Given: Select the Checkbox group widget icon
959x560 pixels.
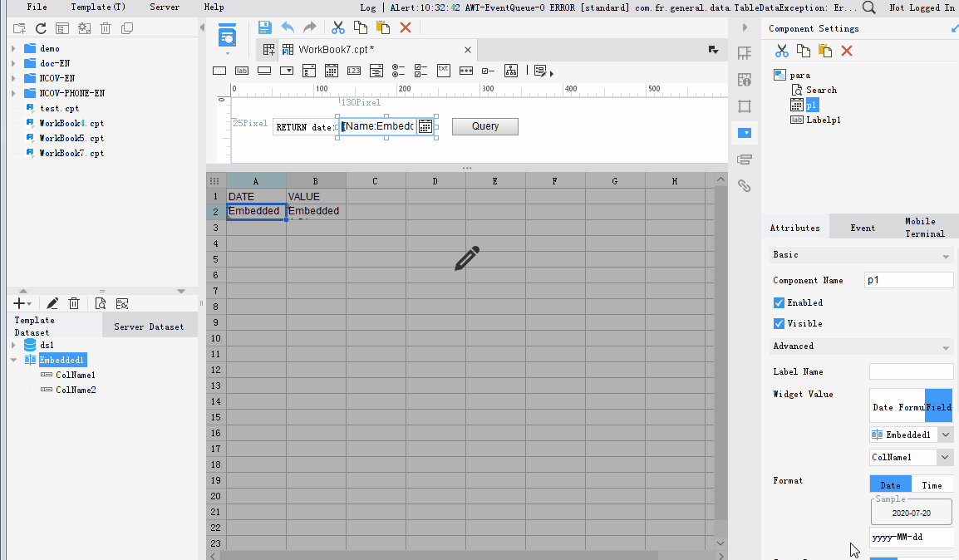Looking at the screenshot, I should point(420,71).
